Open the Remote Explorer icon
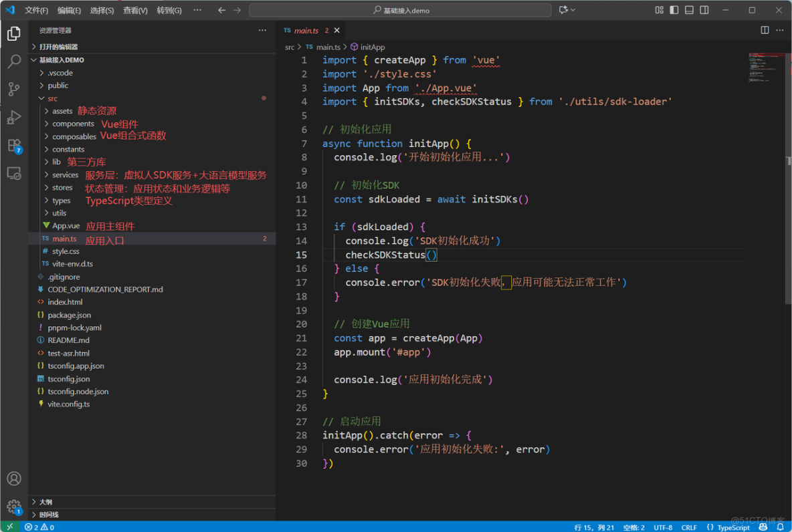Image resolution: width=792 pixels, height=532 pixels. pos(14,174)
